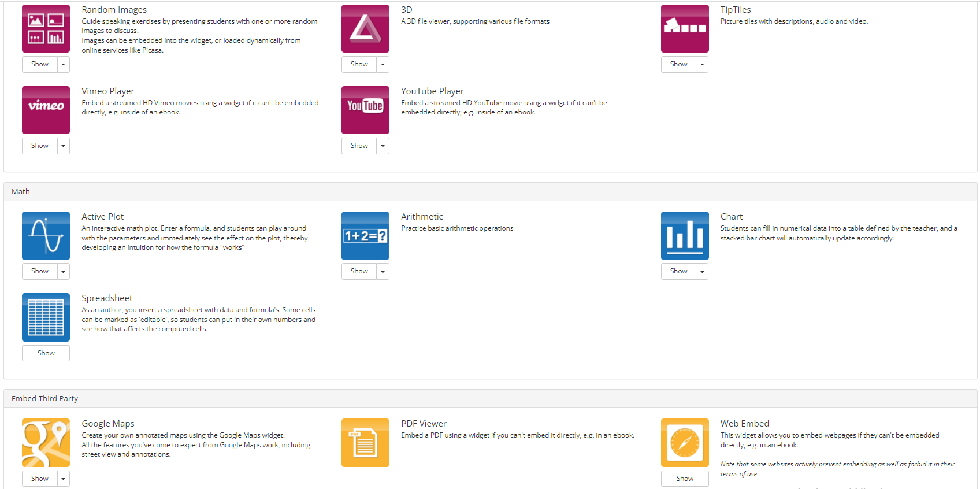Select the TipTiles widget icon
This screenshot has width=980, height=489.
coord(685,29)
